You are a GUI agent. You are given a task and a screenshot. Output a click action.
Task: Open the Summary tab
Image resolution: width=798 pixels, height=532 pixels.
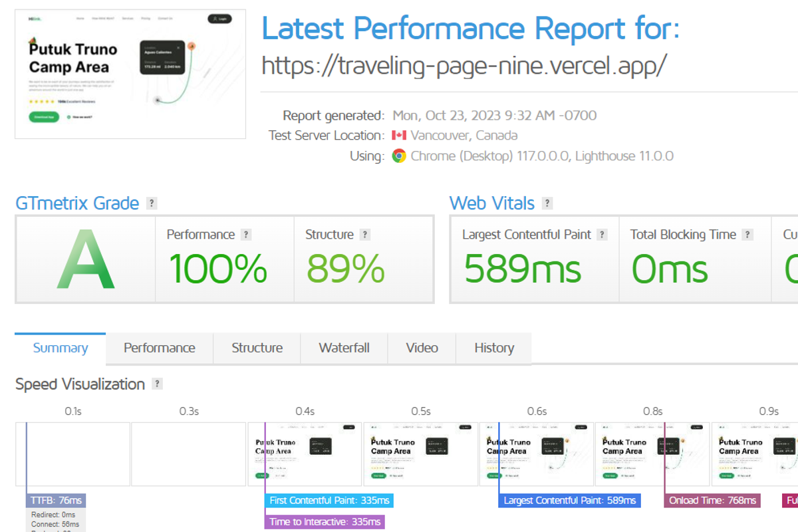point(61,348)
